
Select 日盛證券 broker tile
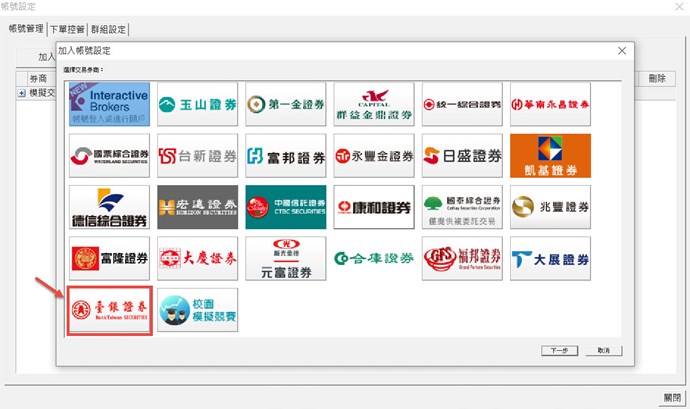[x=462, y=156]
